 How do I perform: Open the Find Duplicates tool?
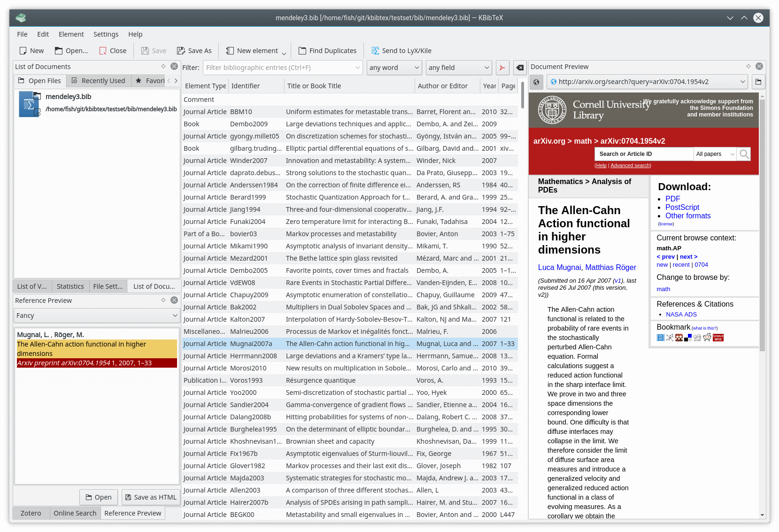(x=327, y=50)
